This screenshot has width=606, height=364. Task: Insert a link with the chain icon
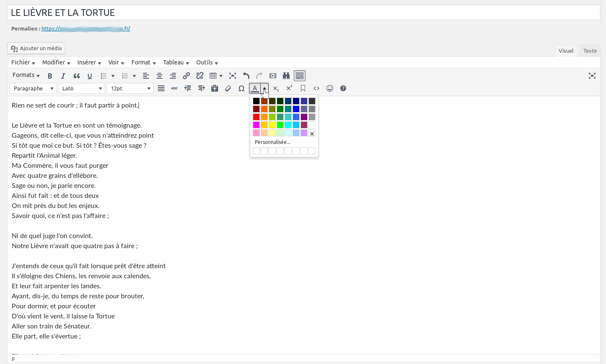pos(186,76)
